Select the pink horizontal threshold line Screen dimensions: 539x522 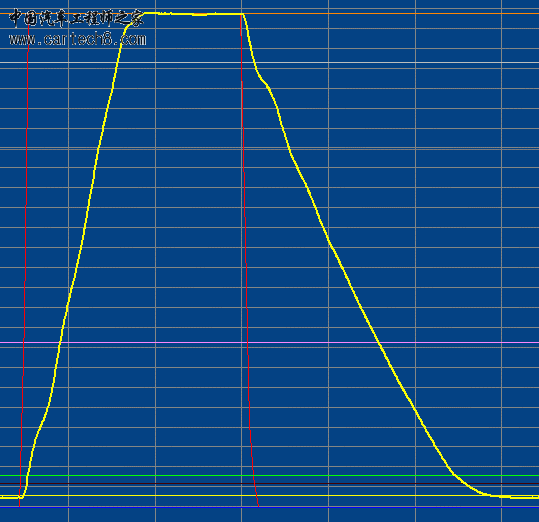click(x=270, y=342)
